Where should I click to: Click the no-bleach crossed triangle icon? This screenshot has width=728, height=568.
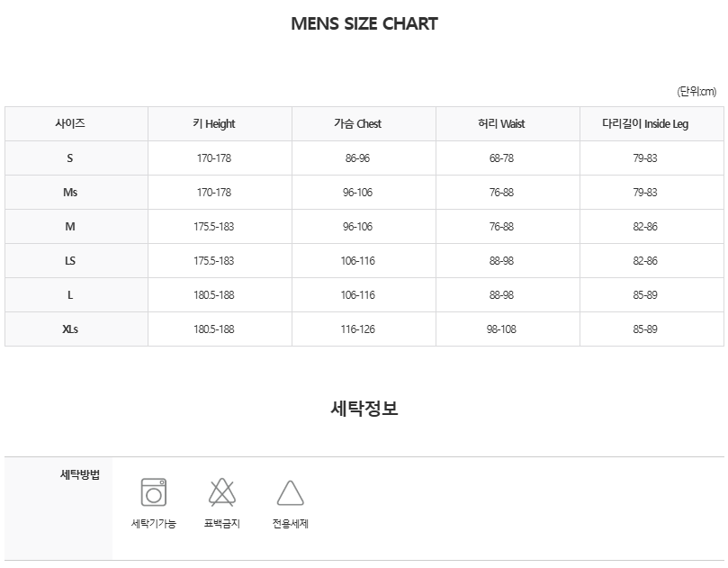(222, 492)
